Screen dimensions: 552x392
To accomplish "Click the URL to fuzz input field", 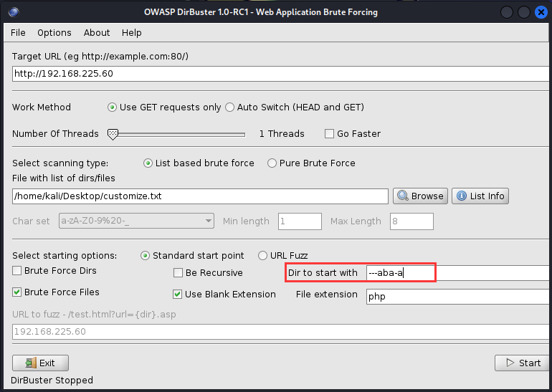I will pyautogui.click(x=281, y=332).
